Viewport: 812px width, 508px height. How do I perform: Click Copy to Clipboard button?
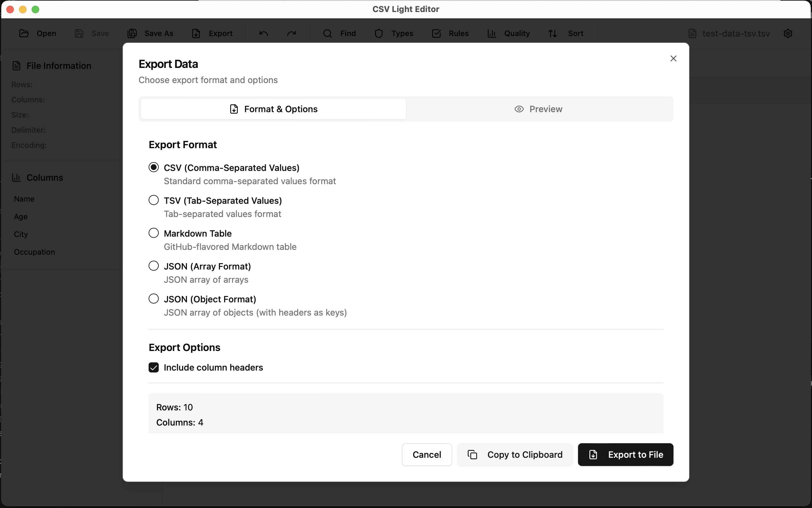coord(515,454)
